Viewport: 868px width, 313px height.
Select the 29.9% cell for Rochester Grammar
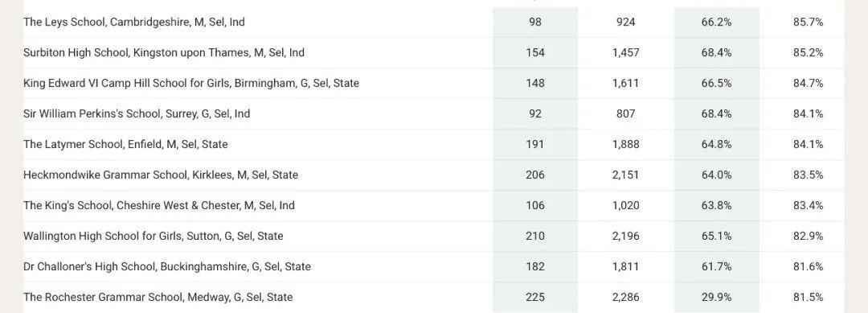click(716, 297)
